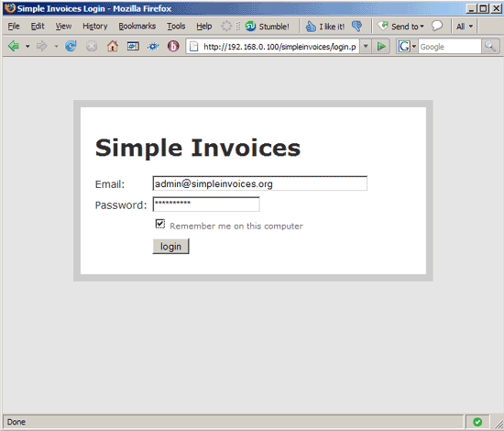Click inside the Email field
Image resolution: width=504 pixels, height=431 pixels.
[x=259, y=183]
